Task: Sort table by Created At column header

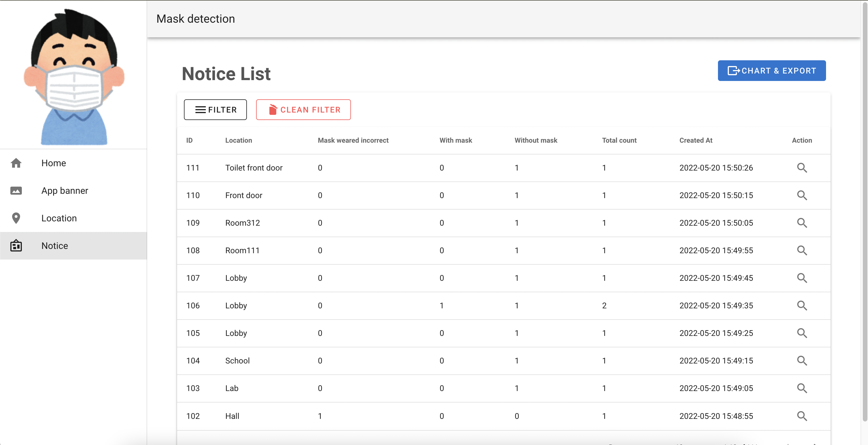Action: point(696,140)
